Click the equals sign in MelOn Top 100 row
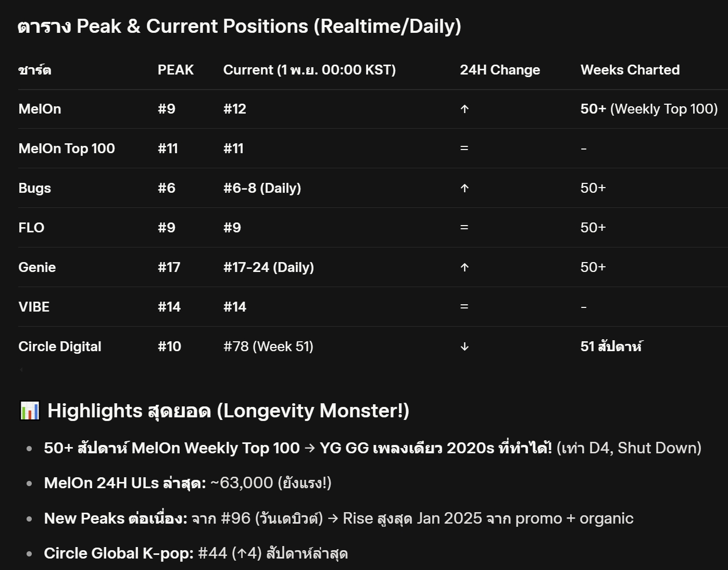This screenshot has width=728, height=570. click(x=464, y=148)
